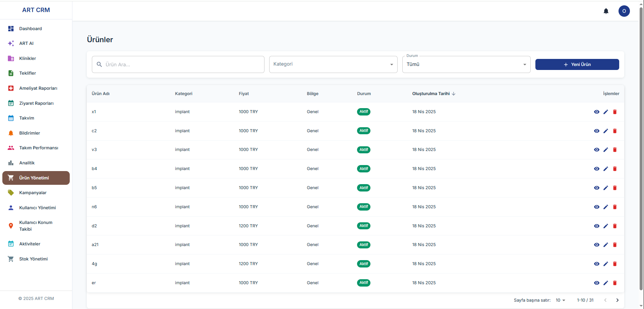The image size is (644, 309).
Task: Change rows per page dropdown
Action: 560,300
